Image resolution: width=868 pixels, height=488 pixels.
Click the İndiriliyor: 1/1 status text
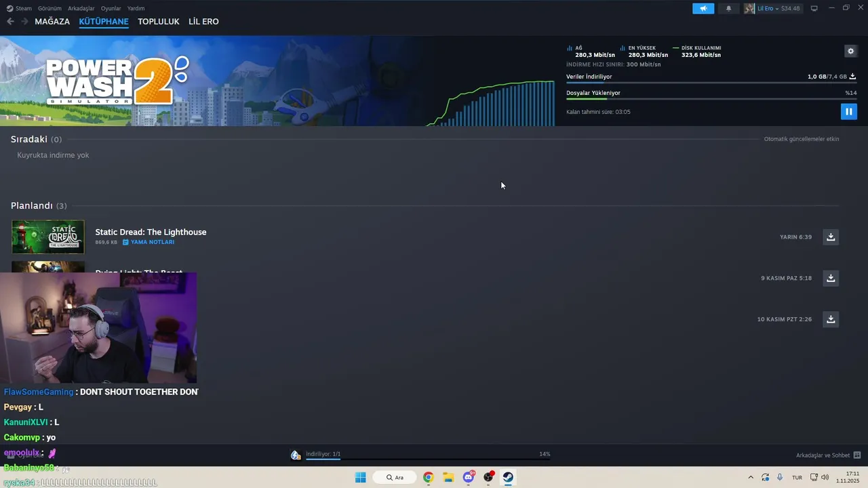coord(323,454)
